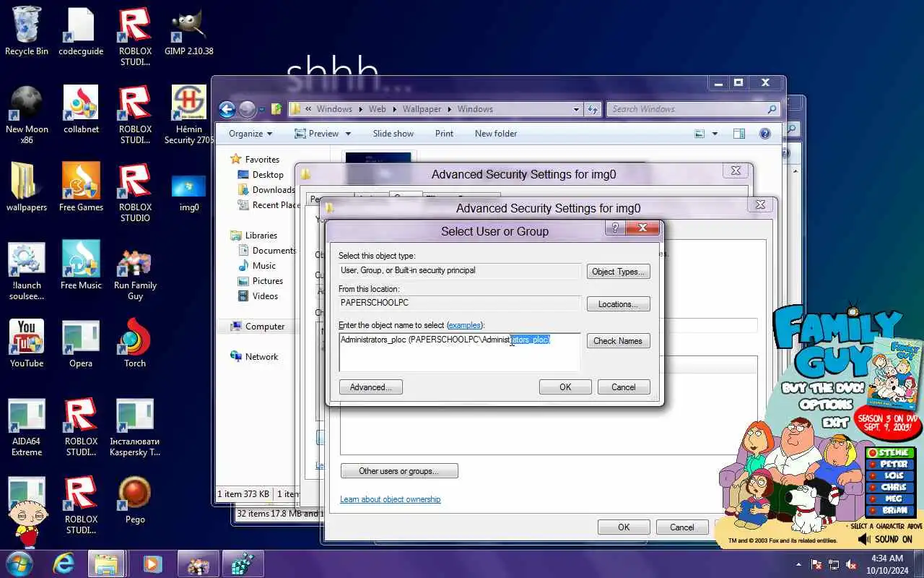This screenshot has width=924, height=578.
Task: Open the !launch soulsee... desktop shortcut
Action: point(27,270)
